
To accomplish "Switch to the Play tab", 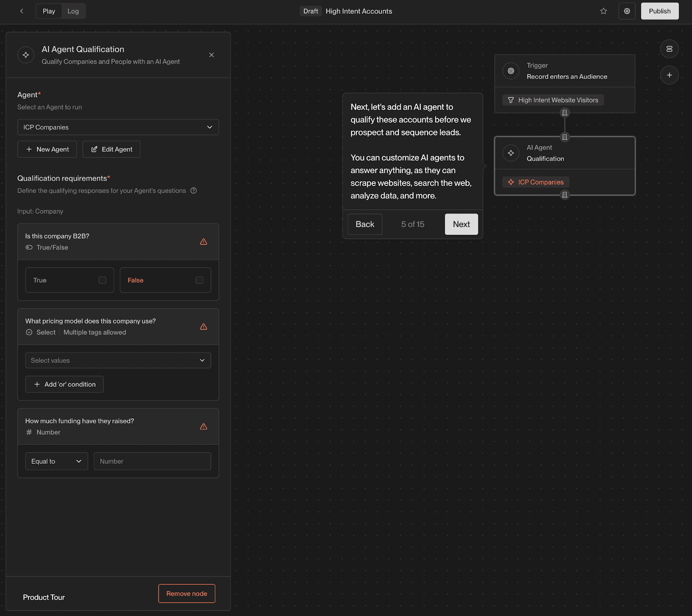I will coord(49,11).
